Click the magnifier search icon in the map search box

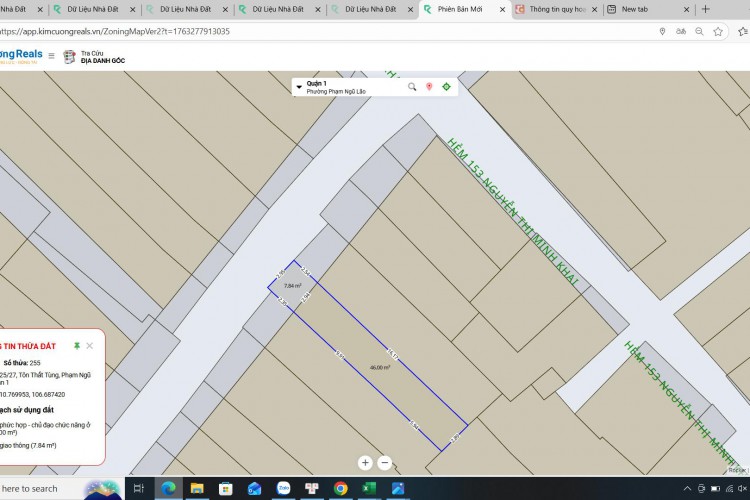(x=412, y=87)
